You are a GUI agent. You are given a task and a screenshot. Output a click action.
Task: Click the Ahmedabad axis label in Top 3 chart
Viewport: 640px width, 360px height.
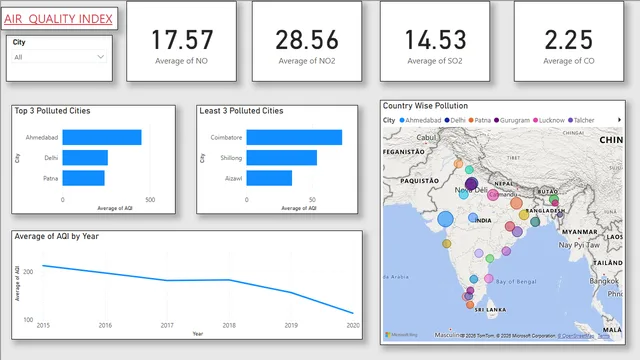[x=42, y=138]
